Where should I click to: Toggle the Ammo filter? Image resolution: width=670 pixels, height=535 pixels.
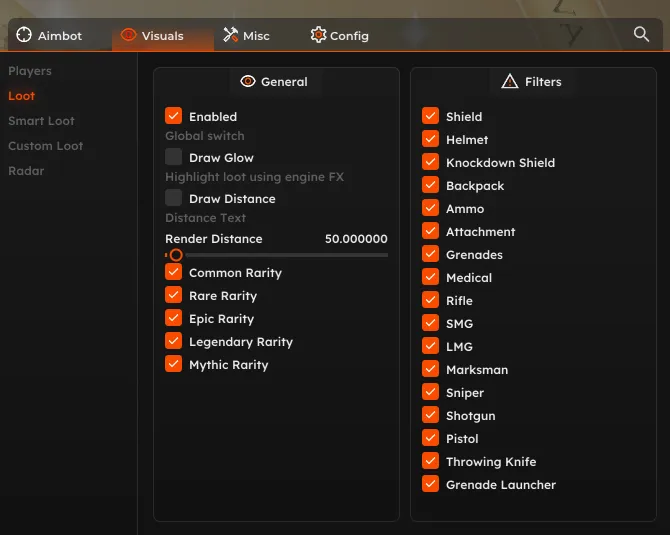tap(430, 208)
